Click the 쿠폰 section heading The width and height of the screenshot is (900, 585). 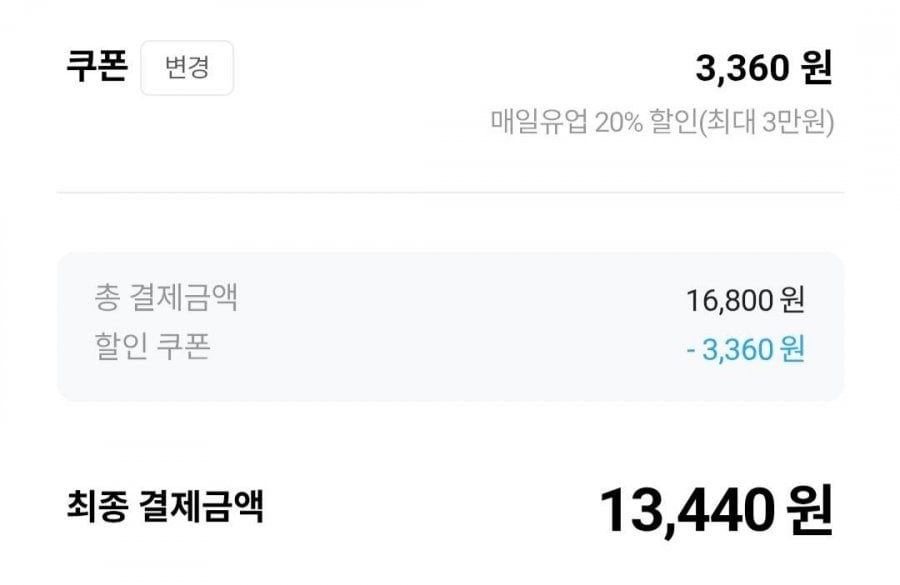tap(96, 67)
